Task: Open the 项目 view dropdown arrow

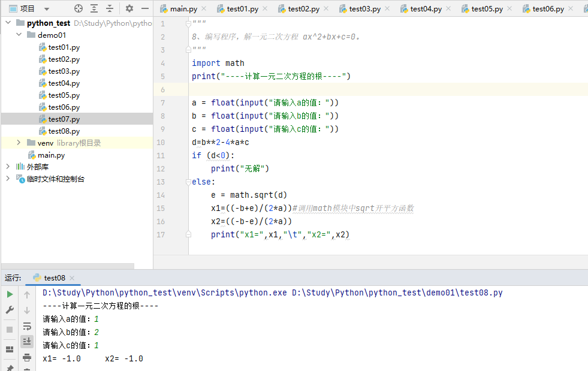Action: click(x=47, y=8)
